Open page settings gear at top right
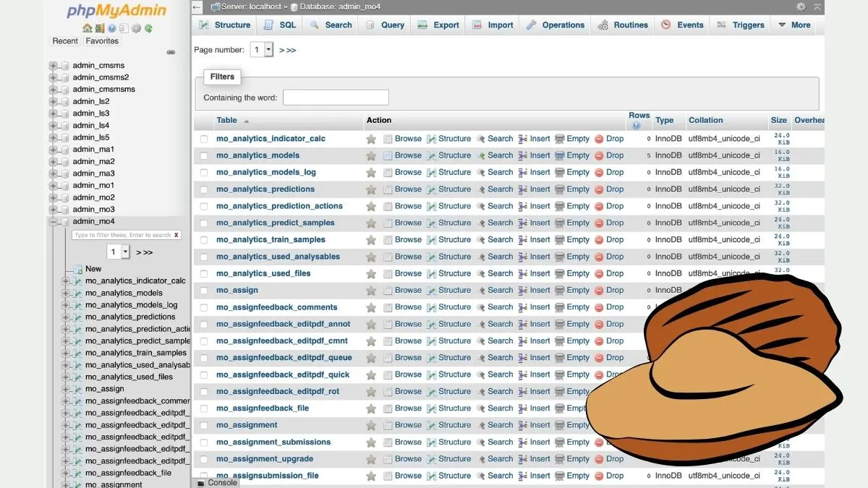 tap(801, 7)
